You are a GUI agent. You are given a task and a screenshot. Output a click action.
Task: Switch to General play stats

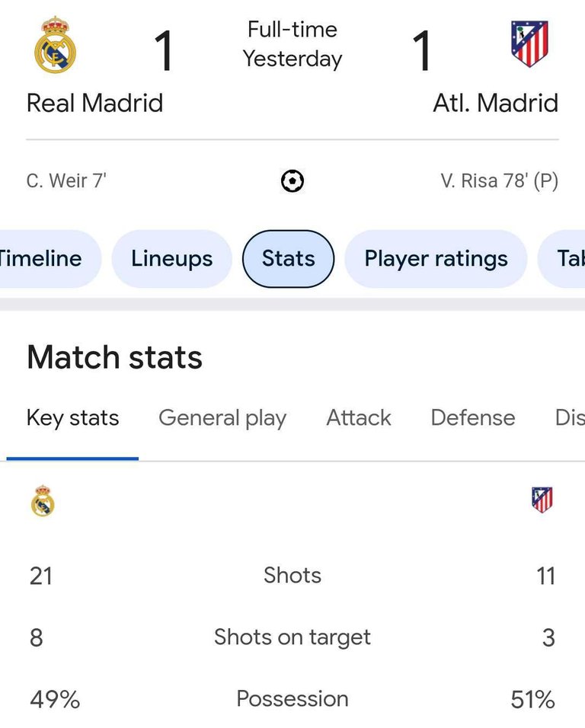222,418
